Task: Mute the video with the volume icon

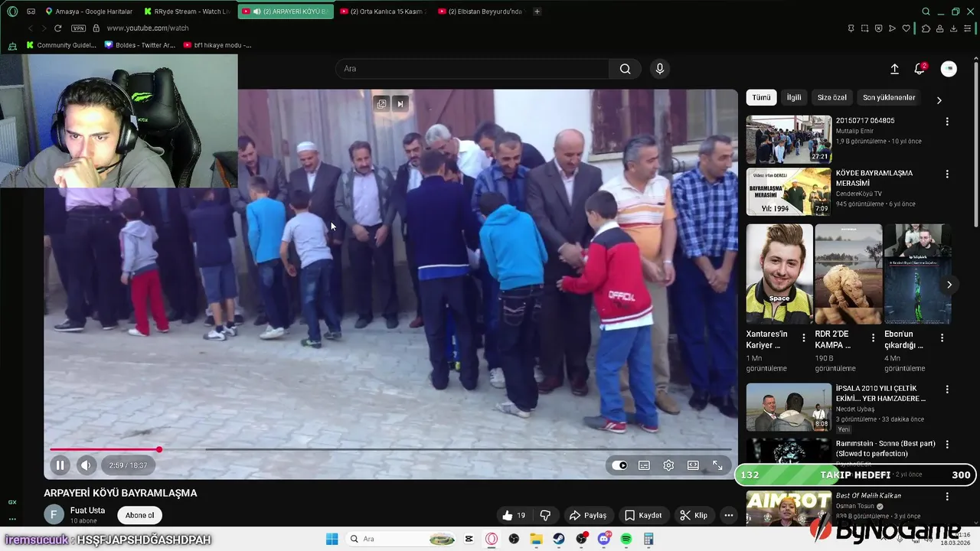Action: tap(86, 465)
